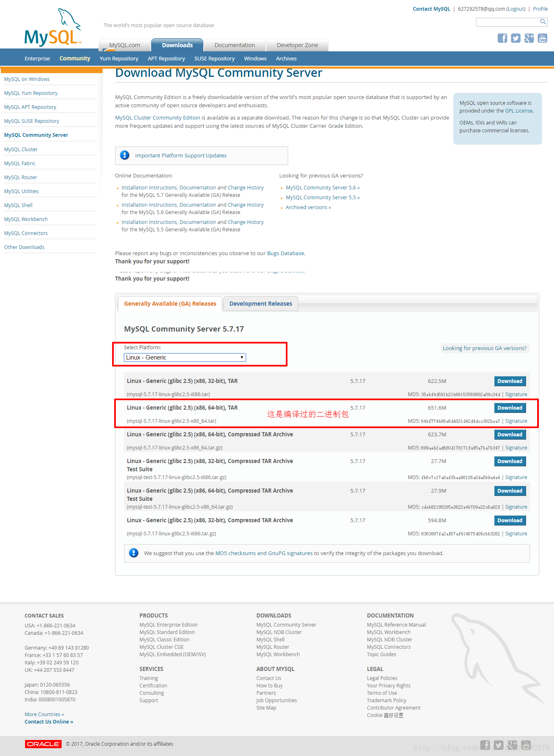
Task: Click the search magnifier icon
Action: click(543, 22)
